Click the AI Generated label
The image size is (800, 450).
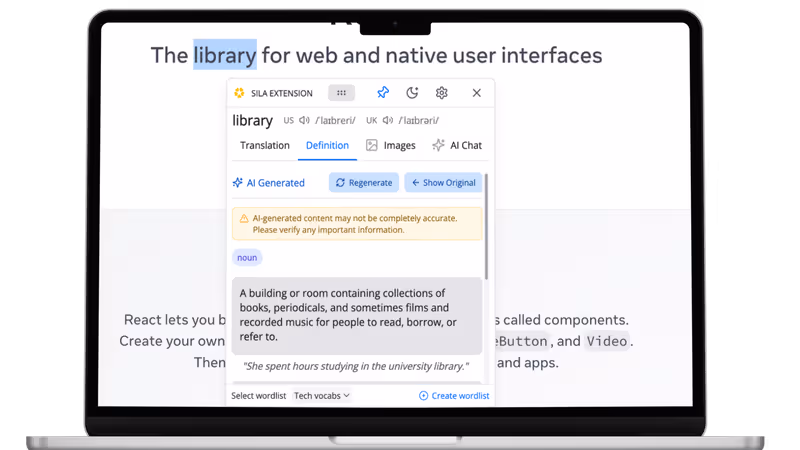[x=269, y=183]
